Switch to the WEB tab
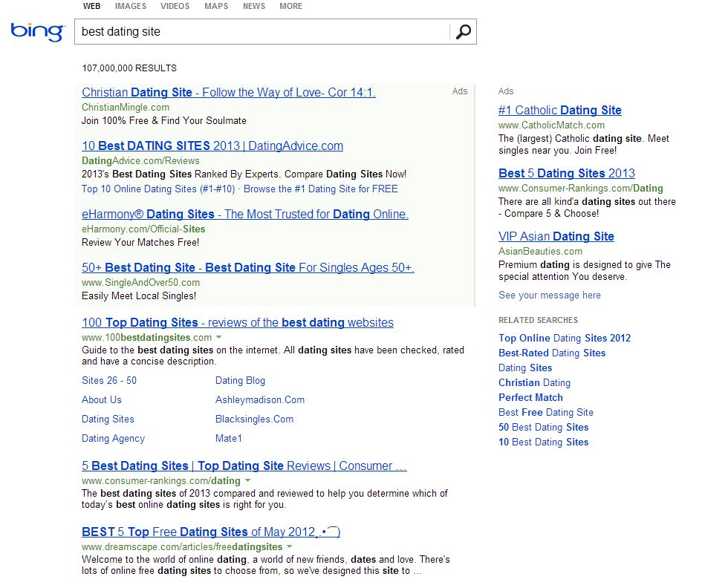This screenshot has height=588, width=705. [91, 6]
